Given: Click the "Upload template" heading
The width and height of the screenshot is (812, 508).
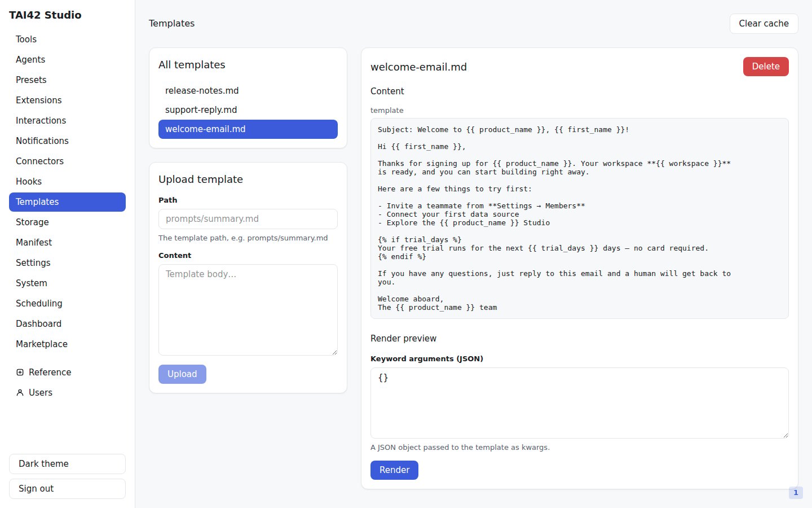Looking at the screenshot, I should 201,179.
